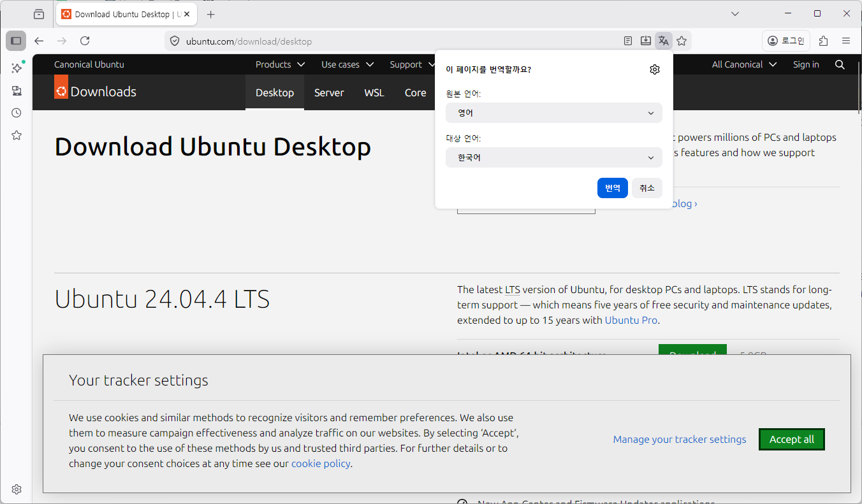The image size is (862, 504).
Task: Open translation settings gear in popup
Action: (655, 69)
